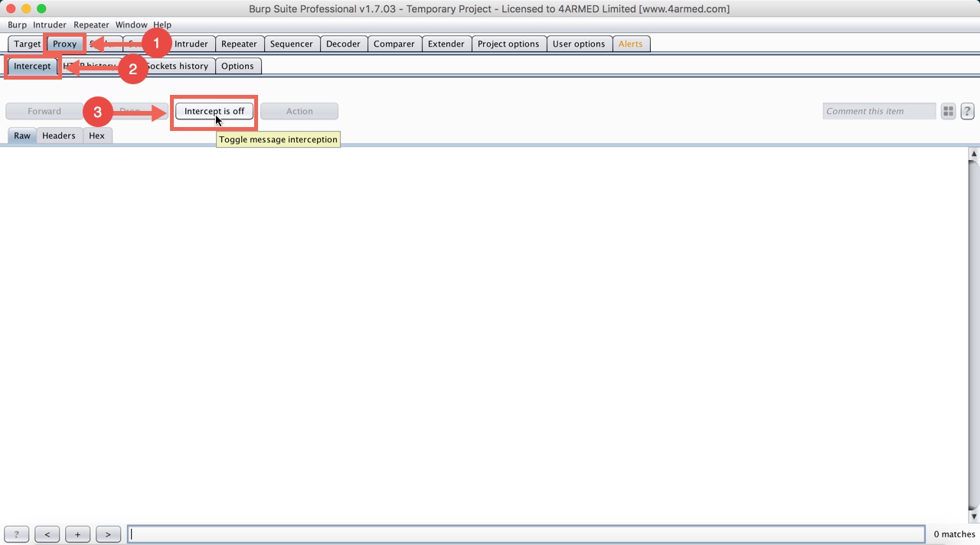Click the + search options button
980x545 pixels.
coord(77,534)
